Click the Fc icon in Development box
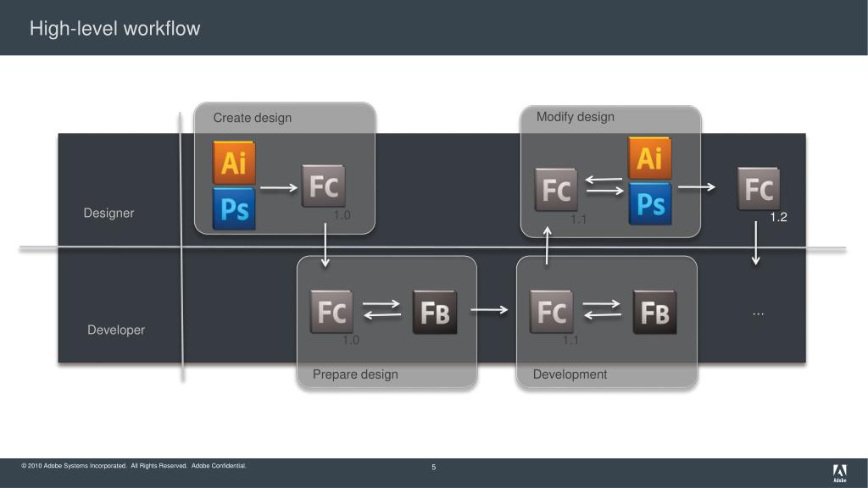This screenshot has width=868, height=488. click(x=551, y=312)
